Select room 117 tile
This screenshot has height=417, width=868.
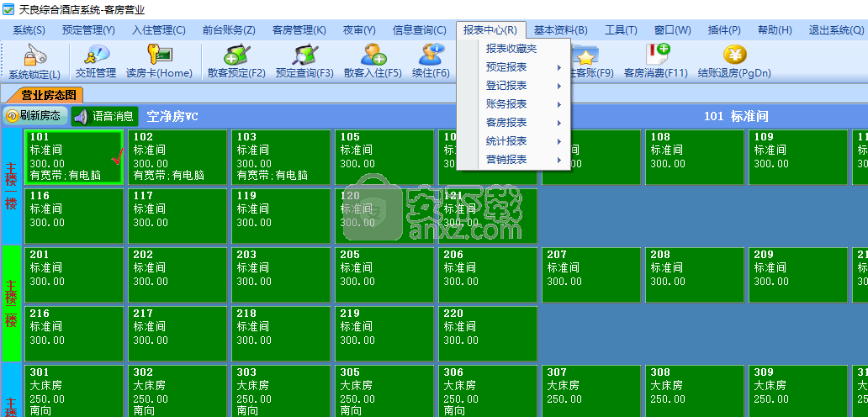pyautogui.click(x=177, y=216)
